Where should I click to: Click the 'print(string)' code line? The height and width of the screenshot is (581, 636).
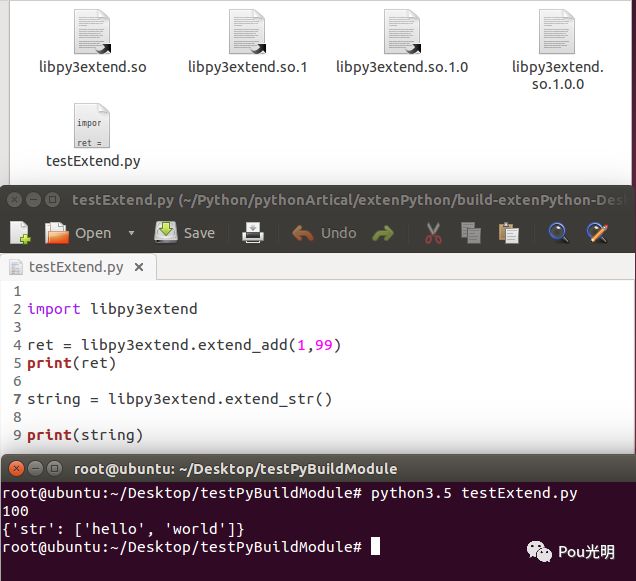85,435
